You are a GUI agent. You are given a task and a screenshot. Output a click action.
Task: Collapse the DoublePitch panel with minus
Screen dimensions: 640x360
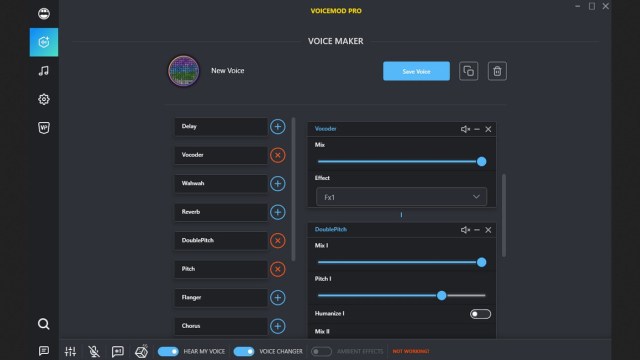click(x=477, y=230)
